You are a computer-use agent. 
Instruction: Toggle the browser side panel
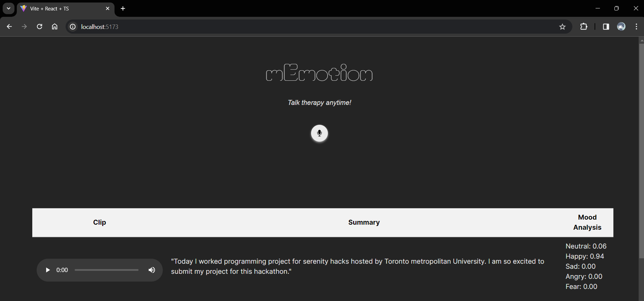606,27
